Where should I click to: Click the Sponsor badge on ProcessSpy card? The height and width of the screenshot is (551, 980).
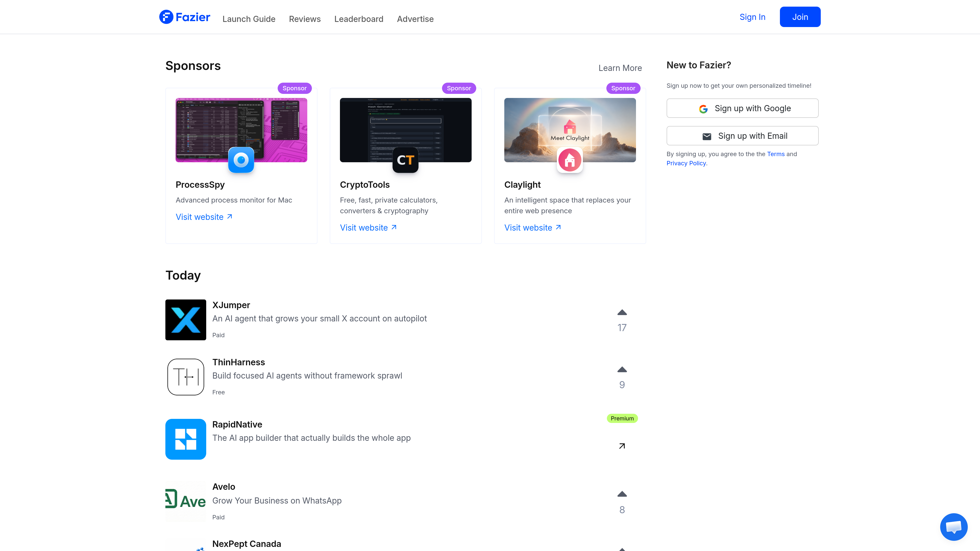tap(295, 88)
